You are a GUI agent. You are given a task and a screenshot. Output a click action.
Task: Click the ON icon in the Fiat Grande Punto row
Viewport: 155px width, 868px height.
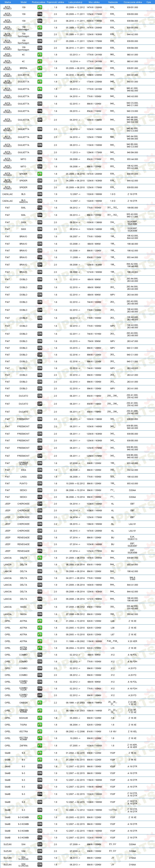click(40, 463)
